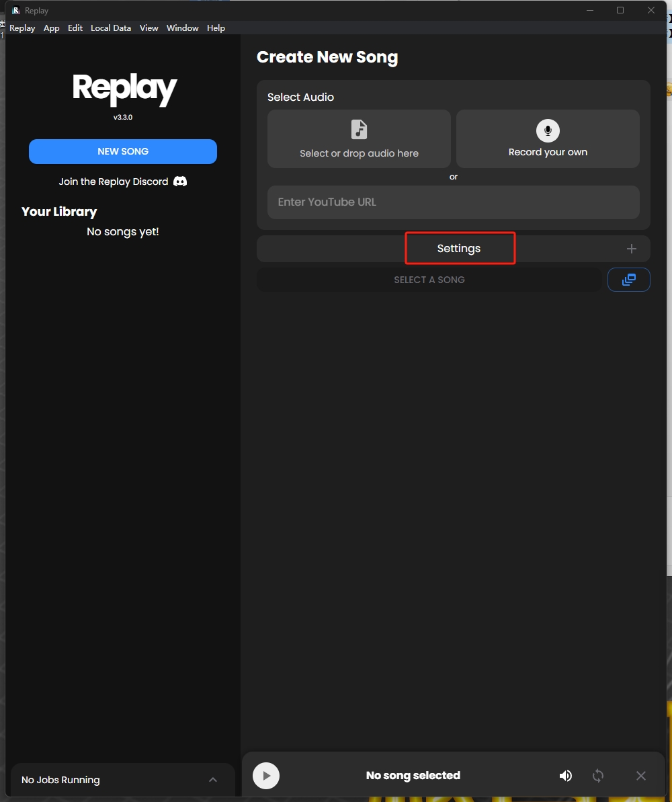Click the Select Audio label
The width and height of the screenshot is (672, 802).
(300, 97)
